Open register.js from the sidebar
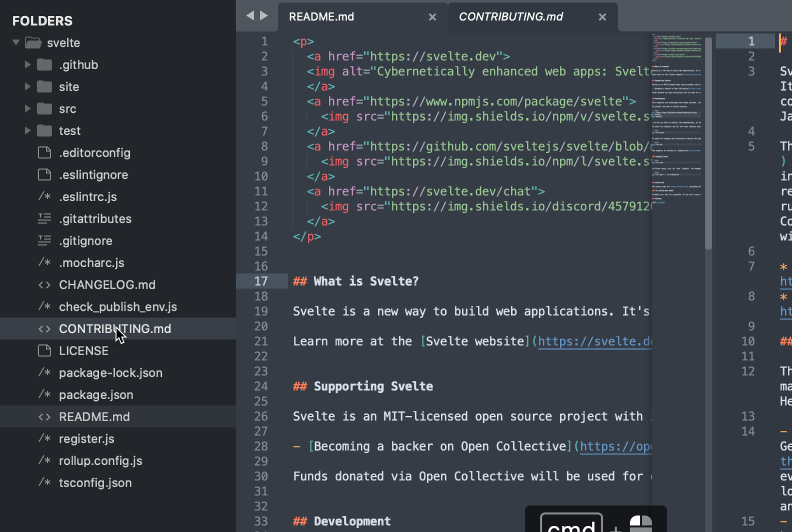792x532 pixels. pos(87,439)
